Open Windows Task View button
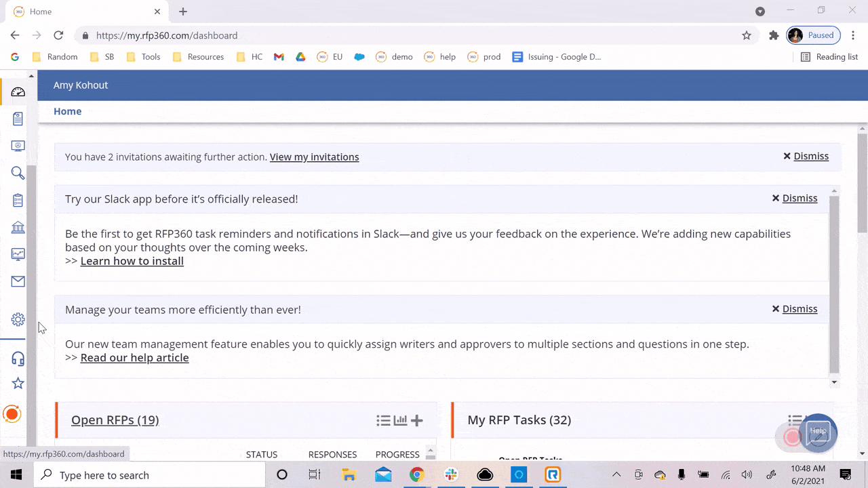This screenshot has width=868, height=488. tap(314, 474)
